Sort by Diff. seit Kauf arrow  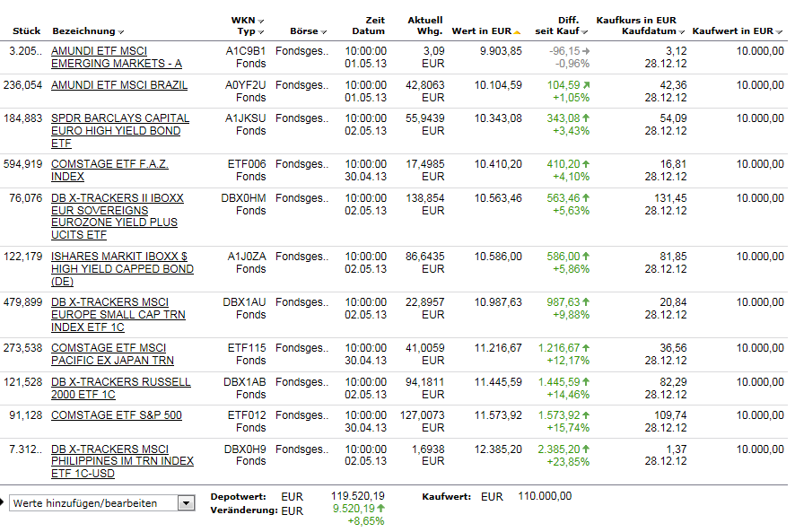pyautogui.click(x=584, y=32)
